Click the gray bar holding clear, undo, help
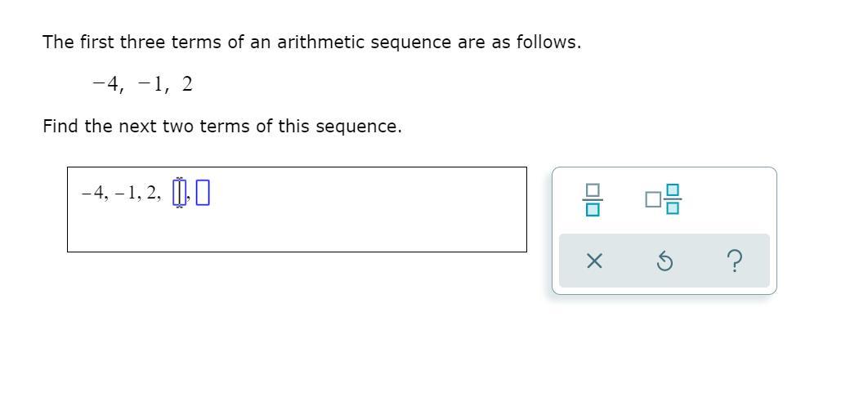Screen dimensions: 868x397 click(x=664, y=261)
